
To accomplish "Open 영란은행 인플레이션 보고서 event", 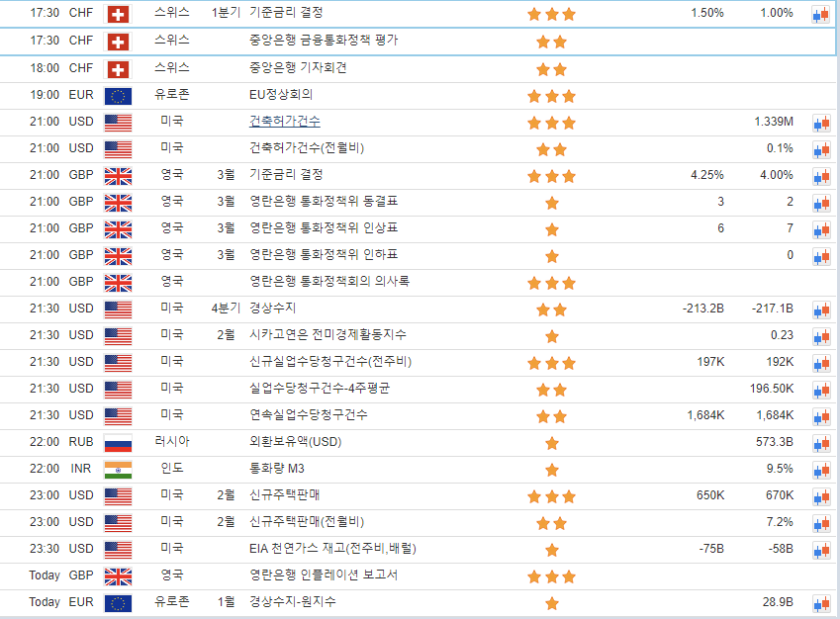I will 324,575.
